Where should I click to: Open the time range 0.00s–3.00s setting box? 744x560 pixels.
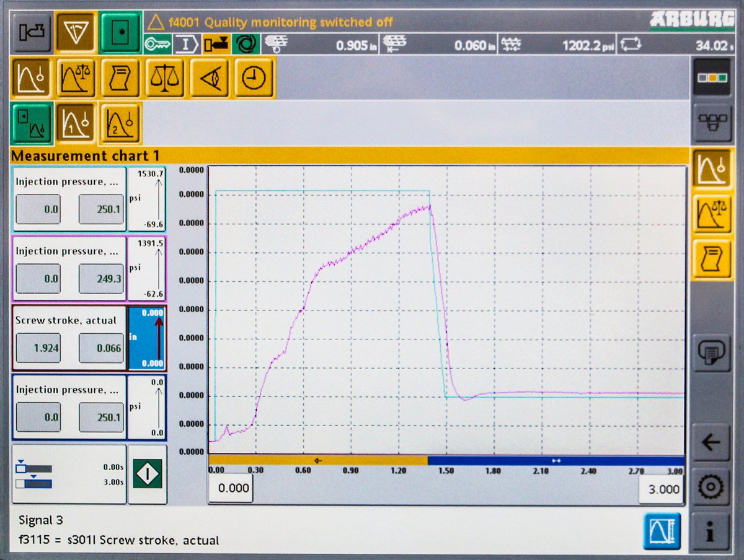pos(69,475)
